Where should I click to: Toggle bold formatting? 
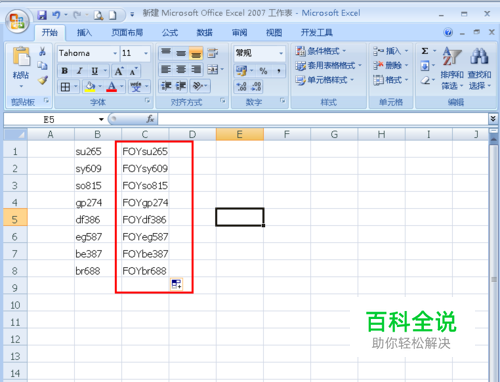click(65, 71)
